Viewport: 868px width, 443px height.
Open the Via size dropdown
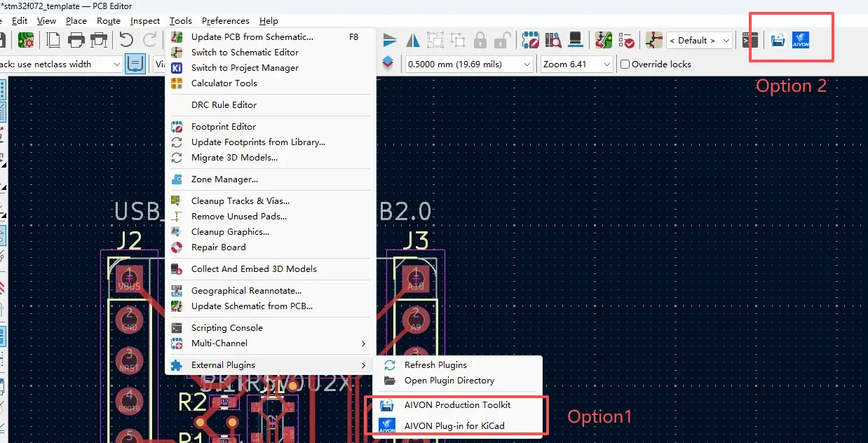click(158, 64)
